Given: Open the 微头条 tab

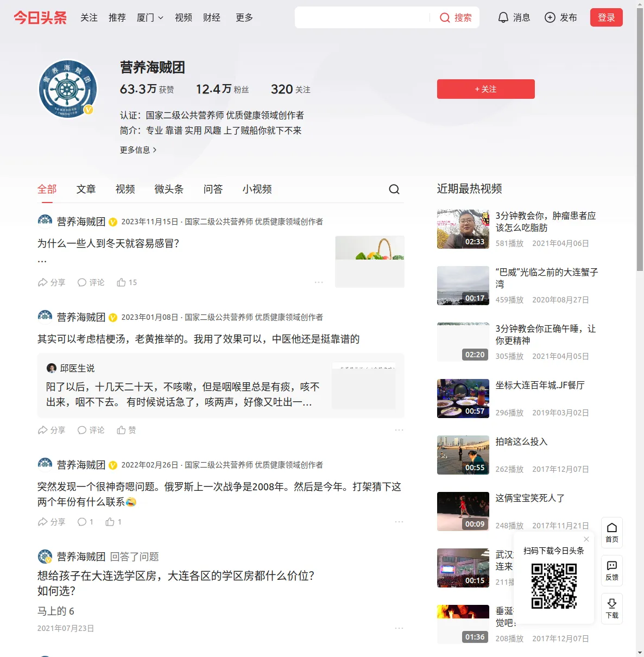Looking at the screenshot, I should [169, 189].
